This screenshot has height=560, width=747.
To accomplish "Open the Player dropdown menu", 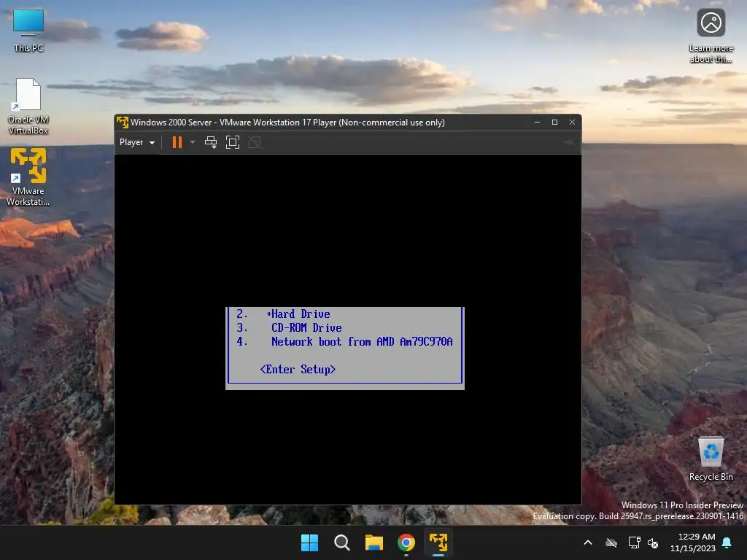I will 137,142.
